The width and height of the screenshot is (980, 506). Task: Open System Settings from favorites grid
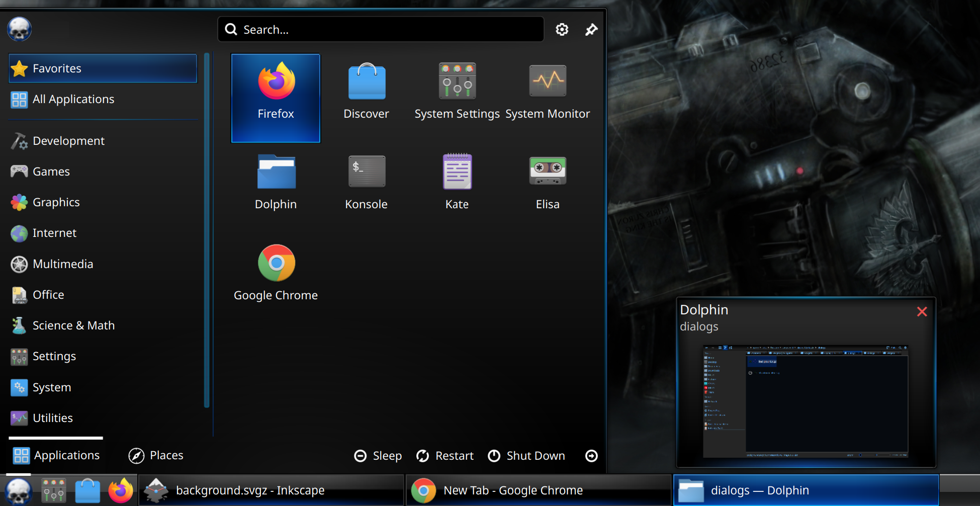pyautogui.click(x=457, y=98)
